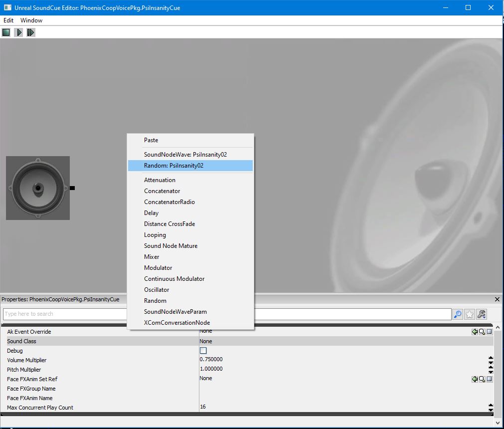The width and height of the screenshot is (504, 429).
Task: Open the Edit menu
Action: click(8, 20)
